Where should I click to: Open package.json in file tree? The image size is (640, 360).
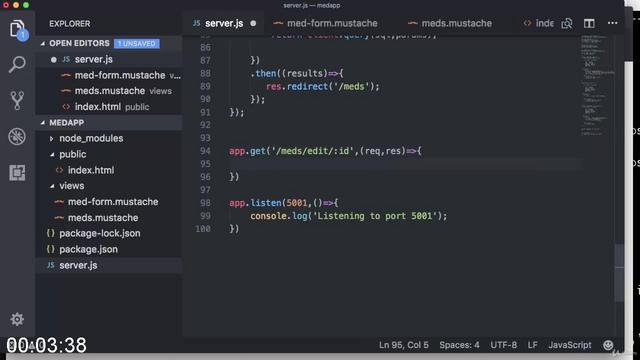[x=109, y=249]
